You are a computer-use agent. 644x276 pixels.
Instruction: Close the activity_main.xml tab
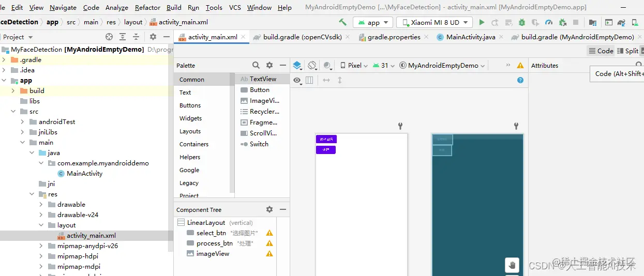coord(243,37)
